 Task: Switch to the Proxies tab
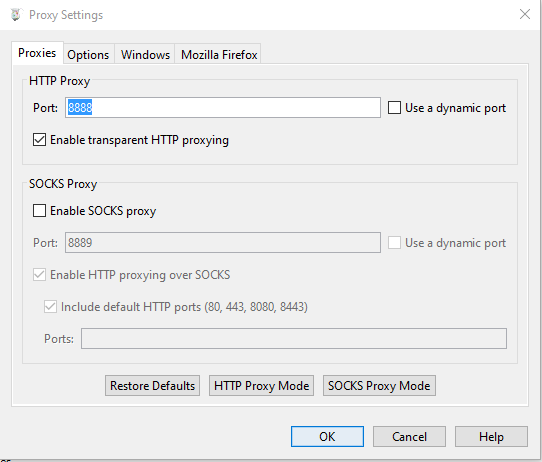[x=37, y=53]
